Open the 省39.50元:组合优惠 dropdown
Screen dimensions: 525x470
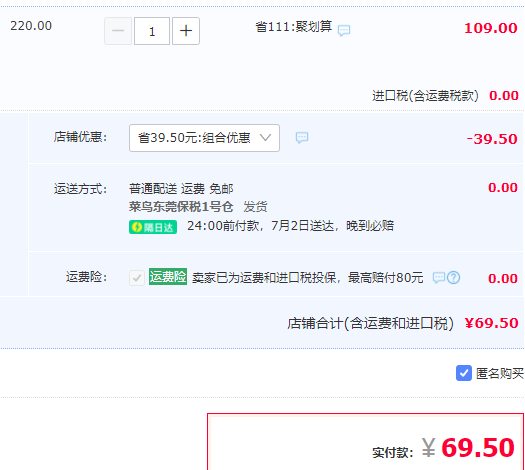(x=204, y=138)
